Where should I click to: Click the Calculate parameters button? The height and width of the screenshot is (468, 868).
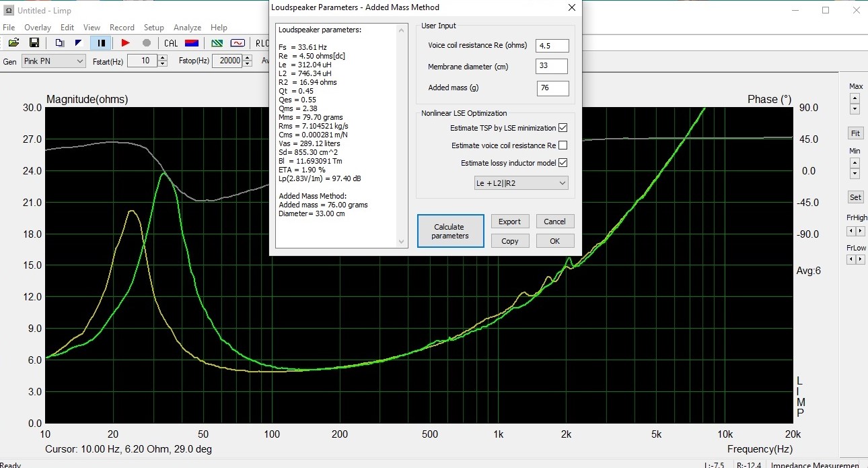pos(450,231)
